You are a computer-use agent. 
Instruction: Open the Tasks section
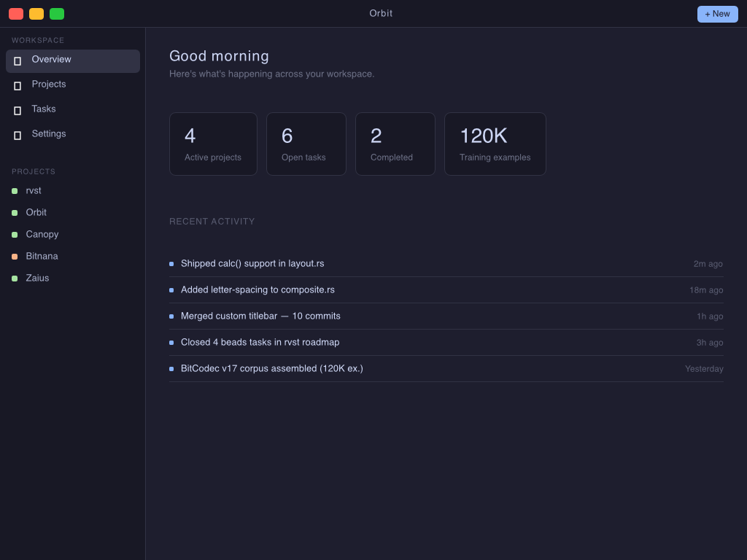(73, 111)
